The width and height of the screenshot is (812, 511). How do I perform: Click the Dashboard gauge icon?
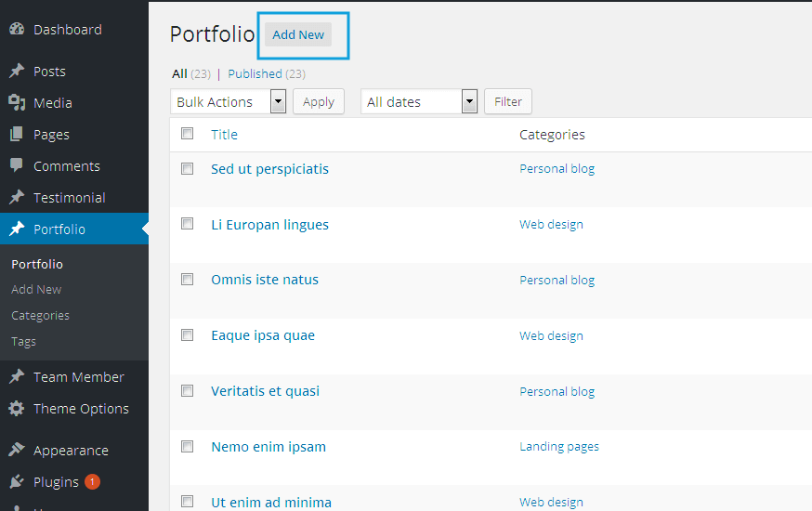click(16, 30)
